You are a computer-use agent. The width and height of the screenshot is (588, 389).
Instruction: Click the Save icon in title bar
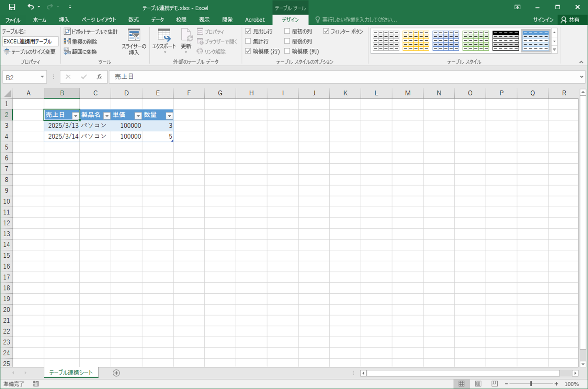click(12, 7)
